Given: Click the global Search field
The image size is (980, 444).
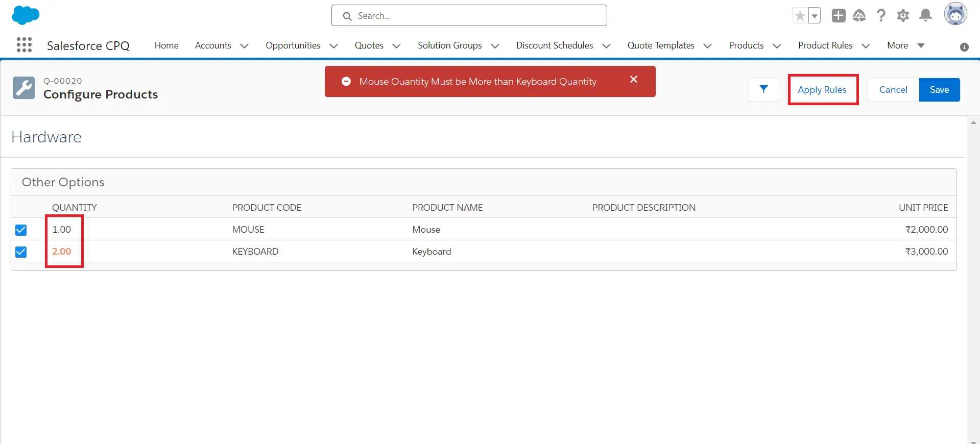Looking at the screenshot, I should click(x=469, y=16).
